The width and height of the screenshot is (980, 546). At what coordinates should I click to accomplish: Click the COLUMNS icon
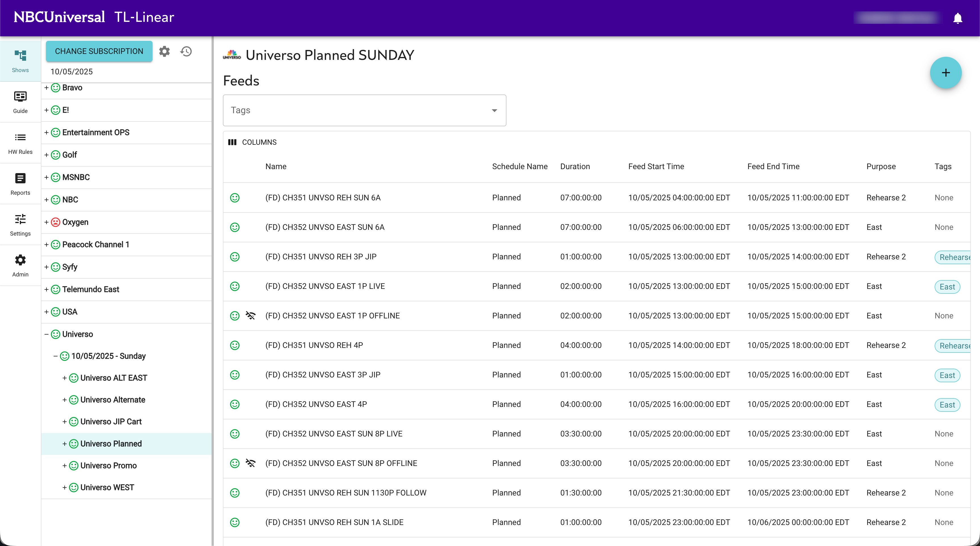233,142
